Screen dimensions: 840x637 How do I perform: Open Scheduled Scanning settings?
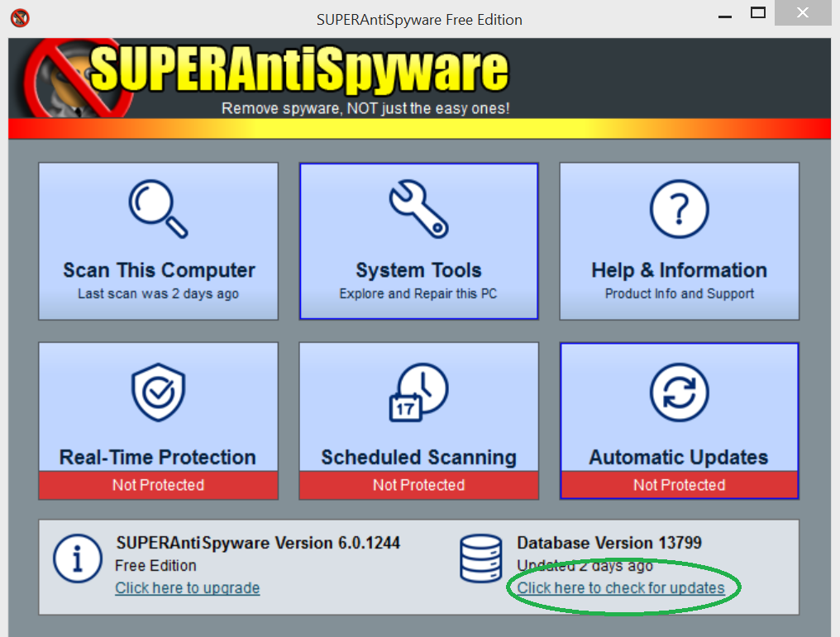pos(419,421)
